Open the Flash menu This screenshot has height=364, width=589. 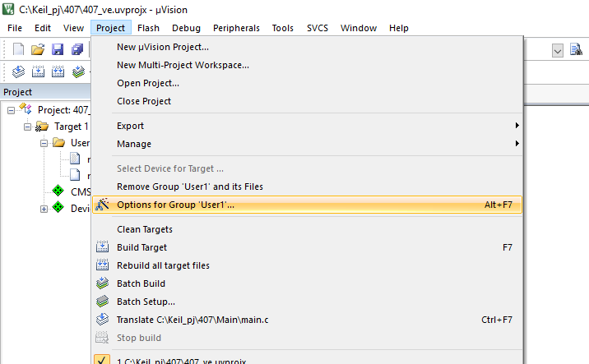pos(148,28)
